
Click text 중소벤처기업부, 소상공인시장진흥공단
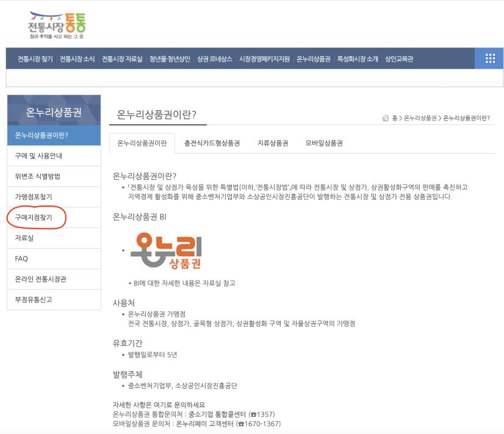(x=182, y=385)
